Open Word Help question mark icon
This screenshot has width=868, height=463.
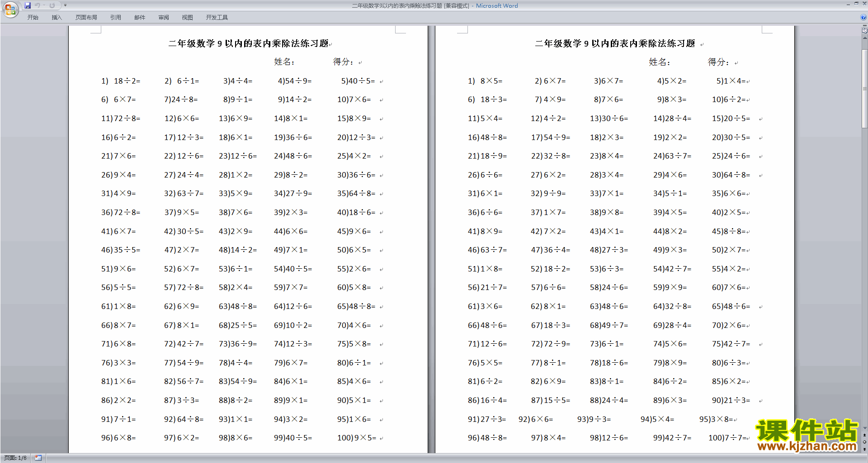point(863,17)
